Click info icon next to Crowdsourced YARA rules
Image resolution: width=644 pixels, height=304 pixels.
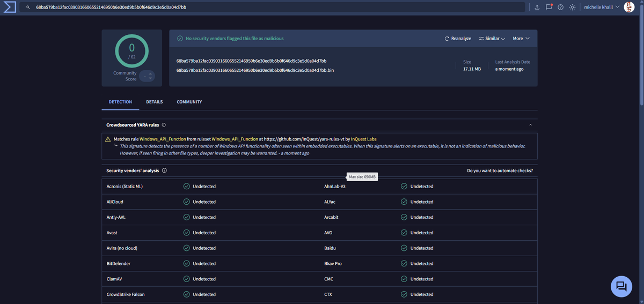164,125
